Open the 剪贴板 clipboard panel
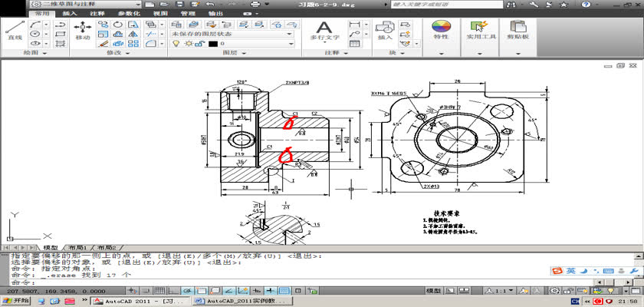 point(519,31)
